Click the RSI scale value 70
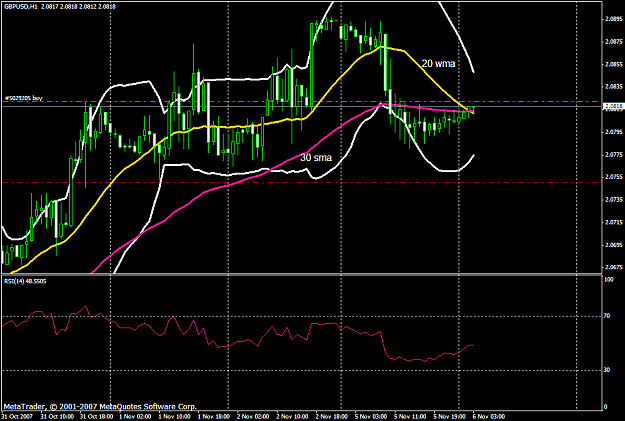This screenshot has width=625, height=421. 607,316
